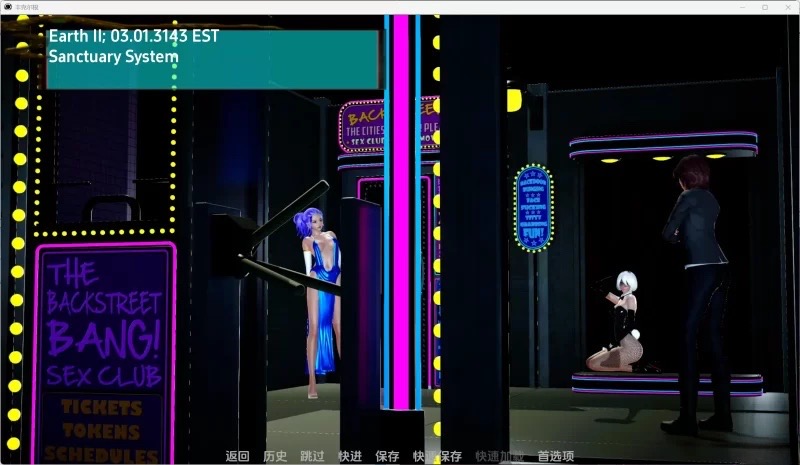Screen dimensions: 800x465
Task: Open 历史 (History) log
Action: [275, 456]
